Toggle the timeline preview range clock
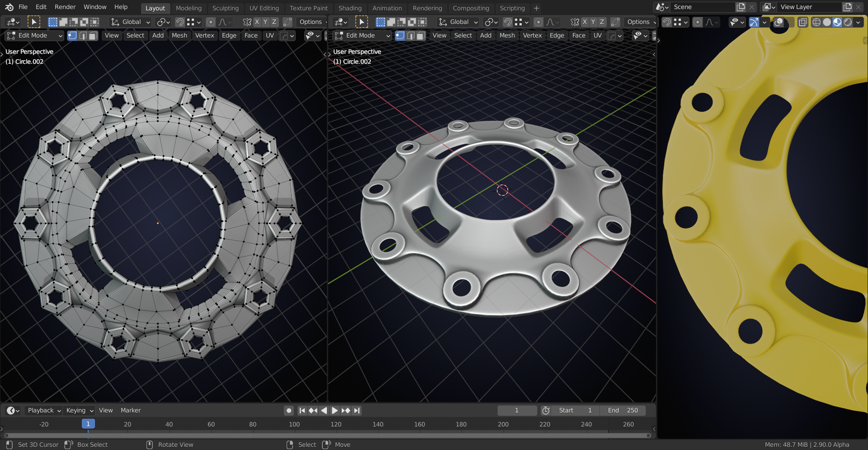The image size is (868, 450). point(546,410)
